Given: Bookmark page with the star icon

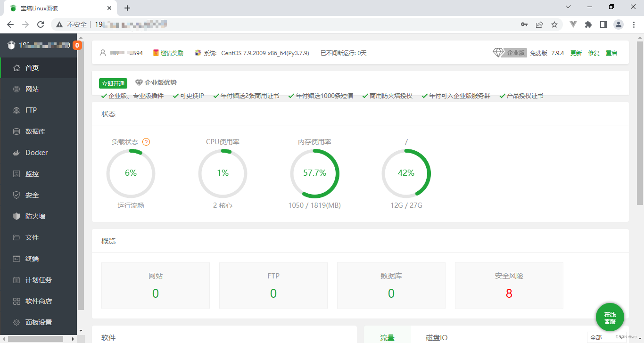Looking at the screenshot, I should point(554,24).
